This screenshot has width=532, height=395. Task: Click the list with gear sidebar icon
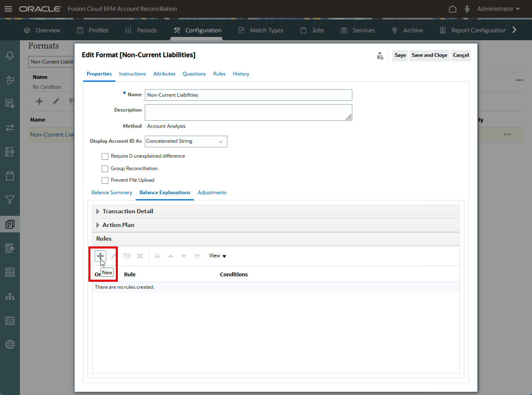click(x=10, y=104)
